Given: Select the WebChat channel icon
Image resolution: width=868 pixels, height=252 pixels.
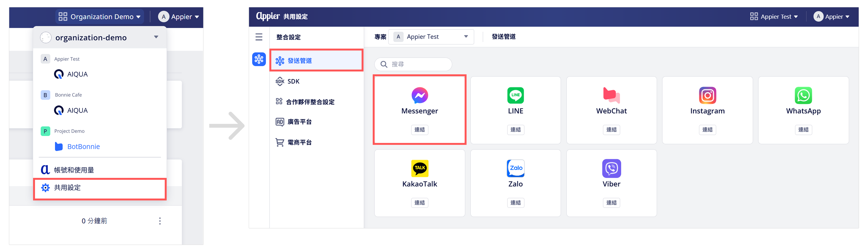Looking at the screenshot, I should click(611, 95).
